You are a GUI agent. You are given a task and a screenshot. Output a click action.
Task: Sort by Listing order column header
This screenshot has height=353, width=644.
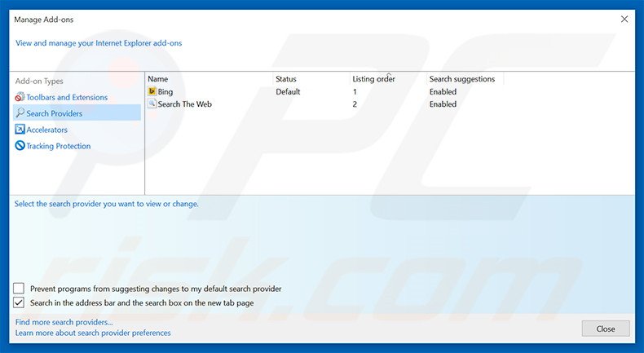click(373, 79)
